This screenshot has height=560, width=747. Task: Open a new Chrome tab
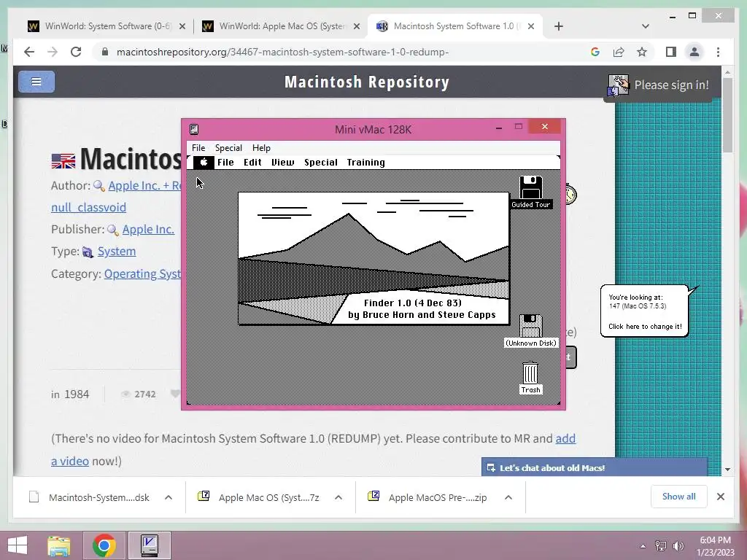click(559, 26)
